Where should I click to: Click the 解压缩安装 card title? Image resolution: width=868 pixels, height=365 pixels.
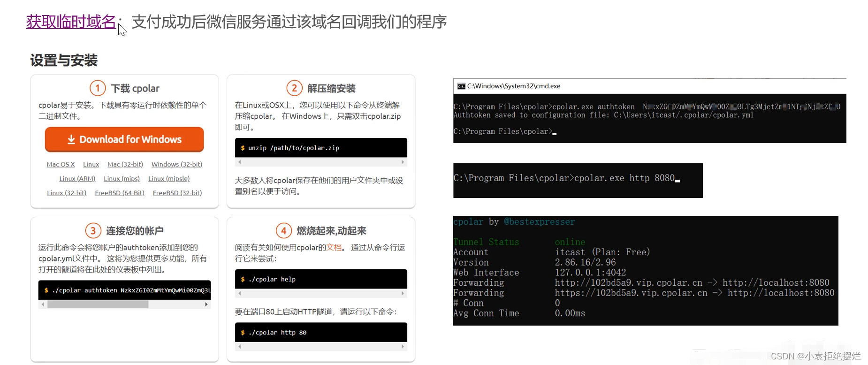tap(331, 88)
